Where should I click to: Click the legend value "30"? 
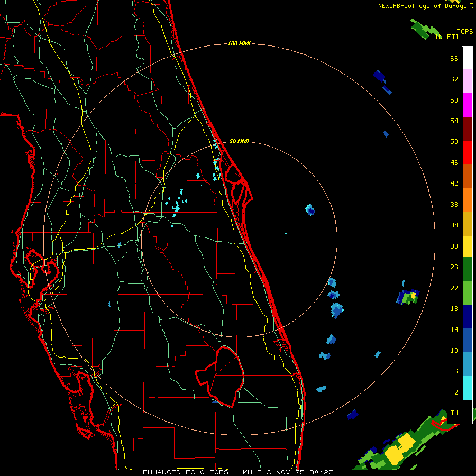[454, 246]
